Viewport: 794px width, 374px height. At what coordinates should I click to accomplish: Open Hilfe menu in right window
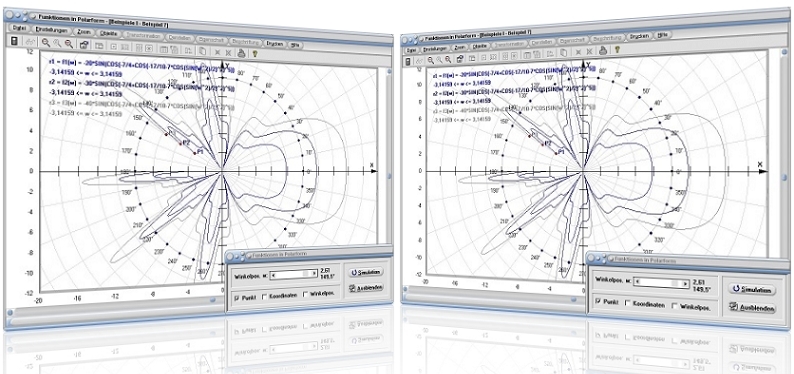click(x=662, y=35)
